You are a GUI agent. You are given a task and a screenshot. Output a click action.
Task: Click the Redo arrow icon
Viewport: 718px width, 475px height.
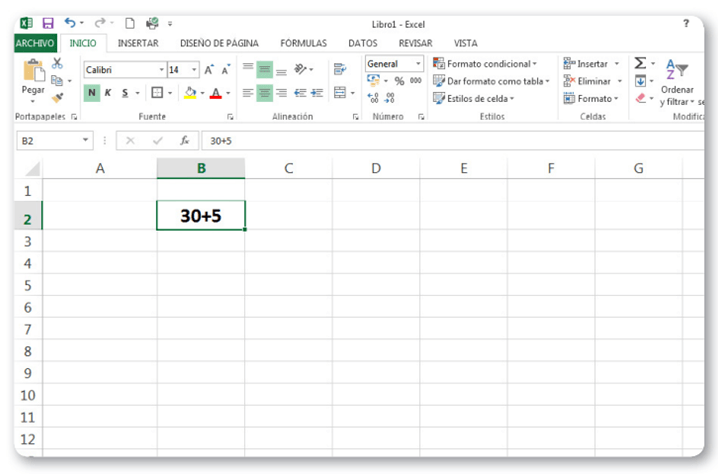(x=99, y=22)
